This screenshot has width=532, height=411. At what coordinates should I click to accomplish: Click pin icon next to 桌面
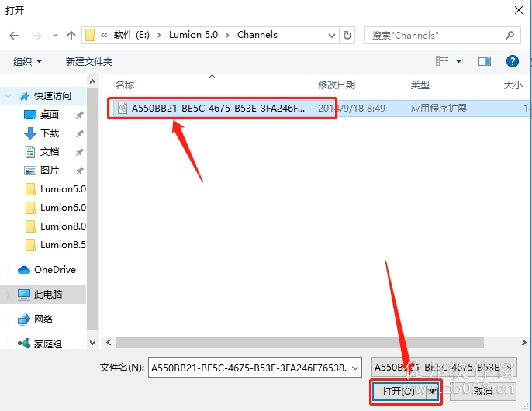click(x=79, y=115)
